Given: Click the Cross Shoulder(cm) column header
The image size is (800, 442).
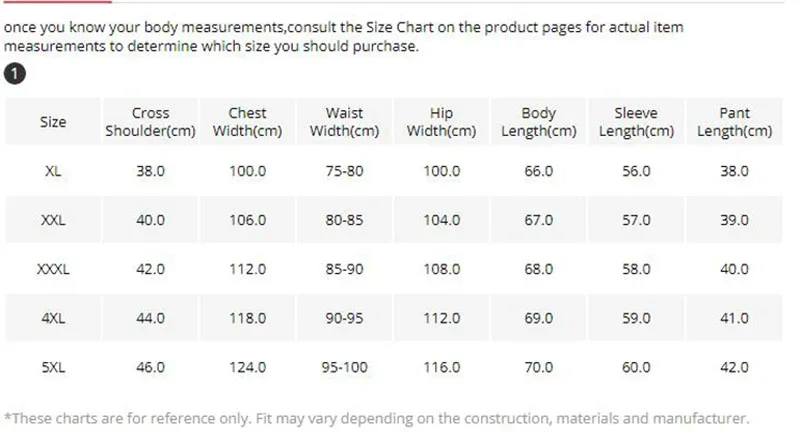Looking at the screenshot, I should (x=151, y=121).
